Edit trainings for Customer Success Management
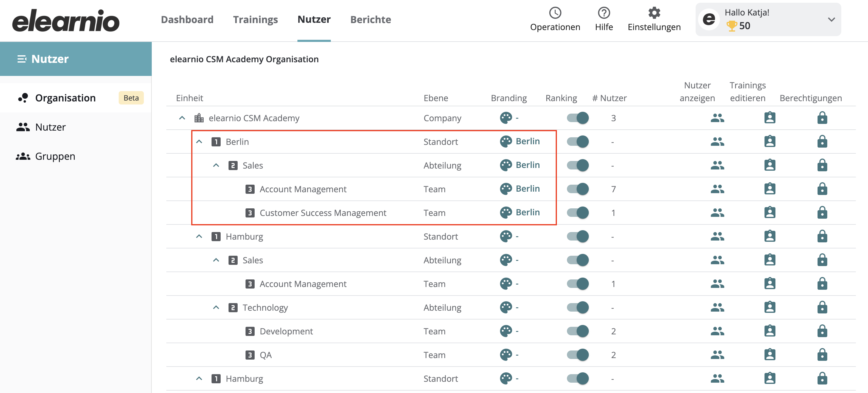Image resolution: width=868 pixels, height=393 pixels. tap(770, 213)
